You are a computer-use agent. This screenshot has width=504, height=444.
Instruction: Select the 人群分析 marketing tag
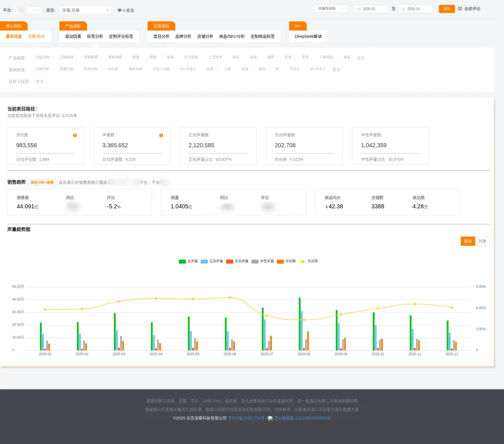point(42,69)
